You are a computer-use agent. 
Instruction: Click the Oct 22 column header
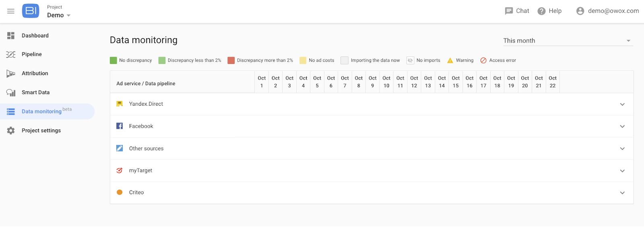coord(553,82)
